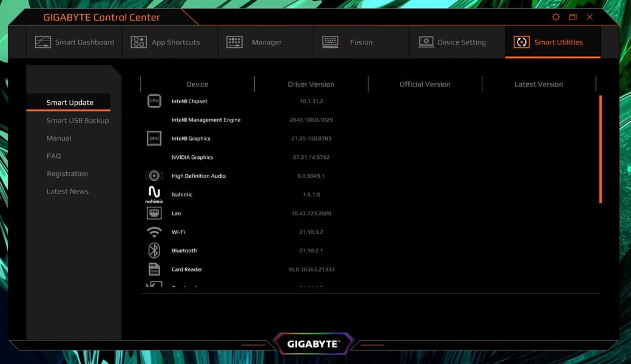Select the Wi-Fi device label
This screenshot has height=364, width=631.
click(178, 232)
